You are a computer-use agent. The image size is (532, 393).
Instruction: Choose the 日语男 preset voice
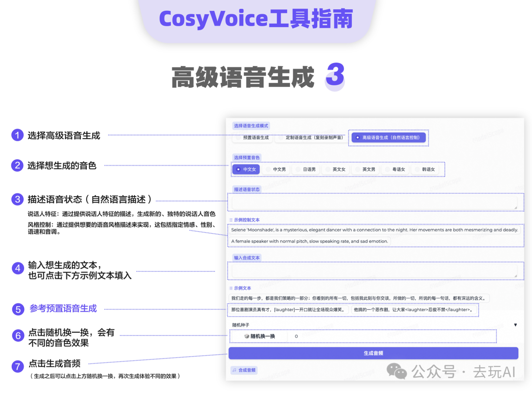click(x=306, y=169)
